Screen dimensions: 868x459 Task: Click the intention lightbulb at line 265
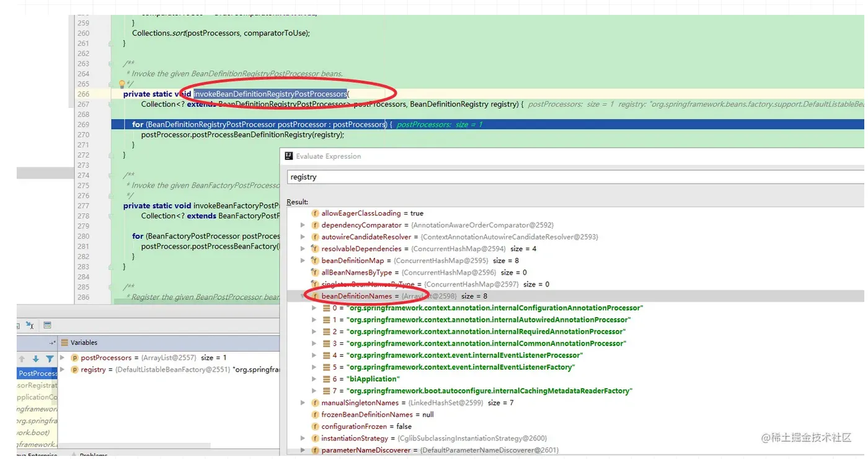[x=122, y=84]
